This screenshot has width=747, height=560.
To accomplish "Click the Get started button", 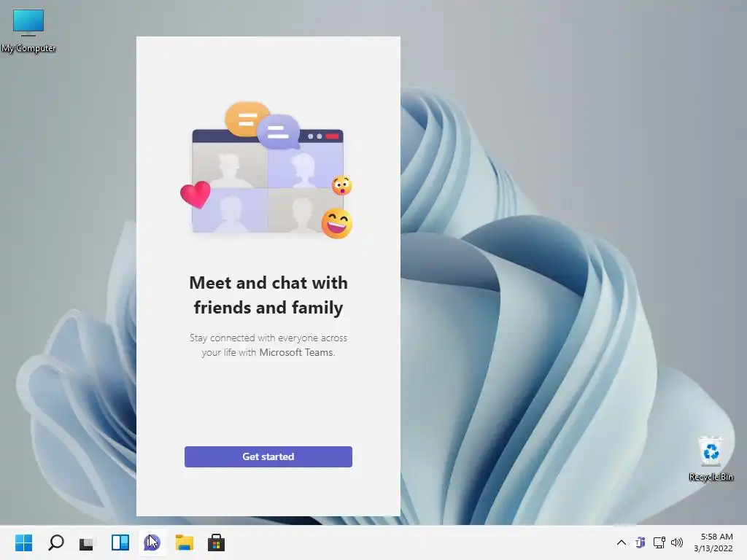I will click(x=268, y=456).
